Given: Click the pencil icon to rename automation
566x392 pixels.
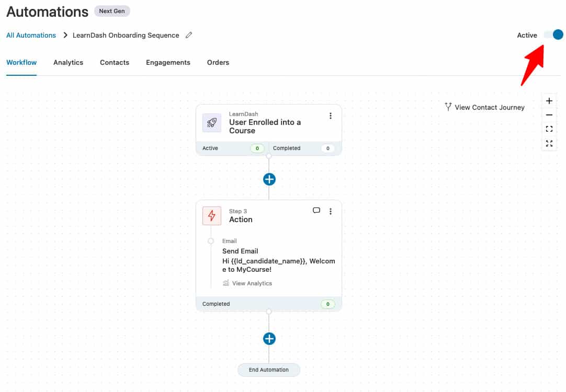Looking at the screenshot, I should (x=189, y=35).
